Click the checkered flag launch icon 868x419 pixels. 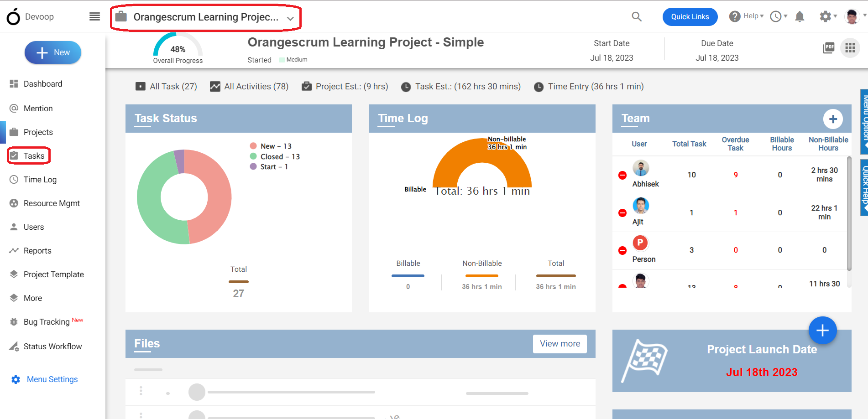pos(644,360)
